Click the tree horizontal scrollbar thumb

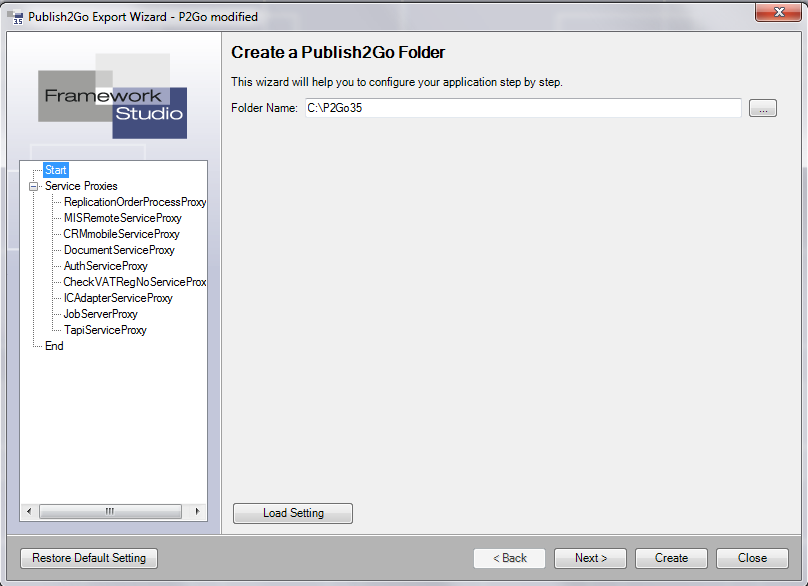(110, 512)
